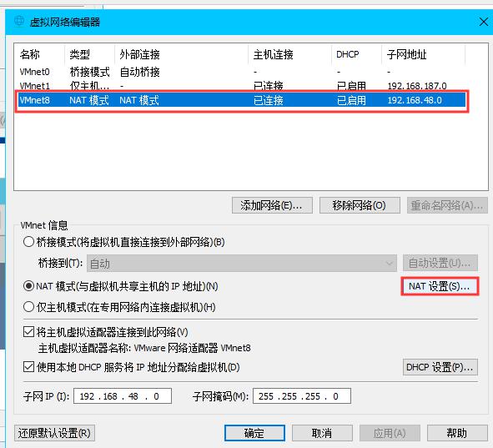Viewport: 493px width, 448px height.
Task: Click the 自动设置(U)... button
Action: 440,263
